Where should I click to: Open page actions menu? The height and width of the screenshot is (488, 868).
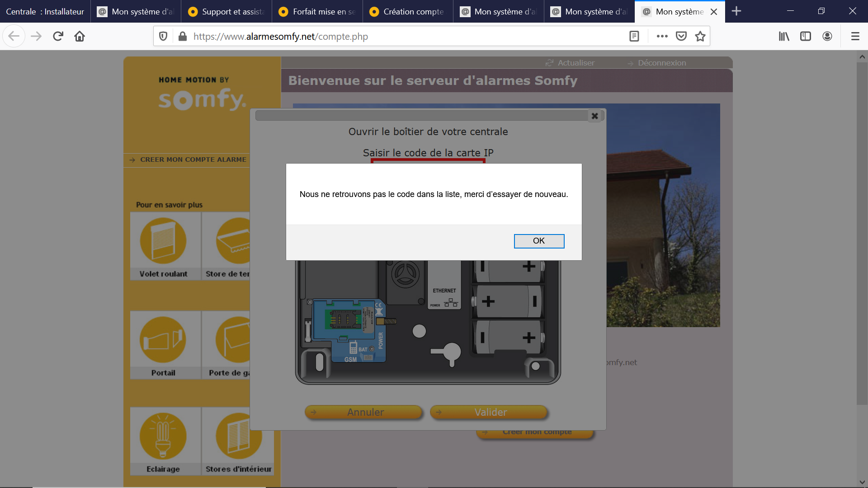click(662, 36)
